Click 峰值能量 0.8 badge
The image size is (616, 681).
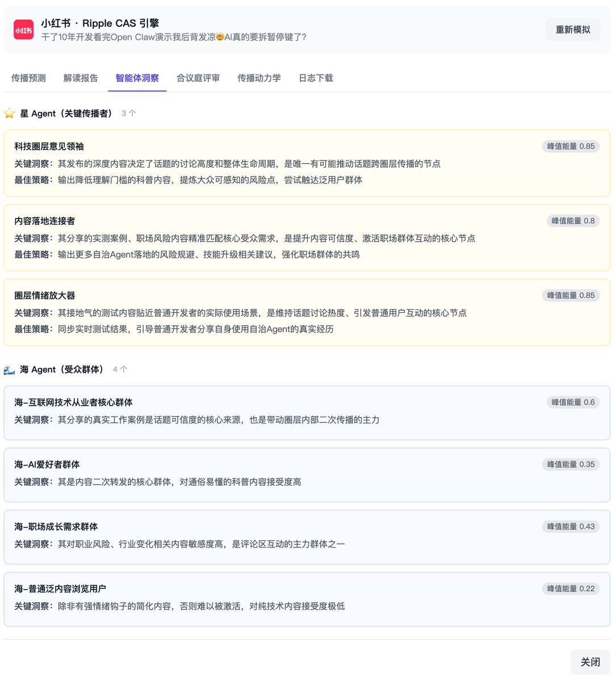tap(573, 221)
